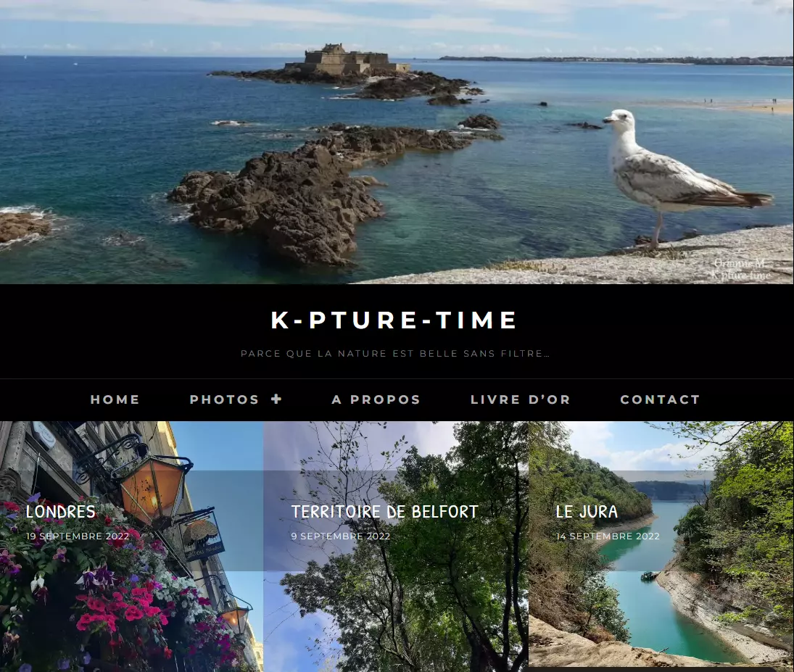Click the fort island in header photo

click(347, 61)
